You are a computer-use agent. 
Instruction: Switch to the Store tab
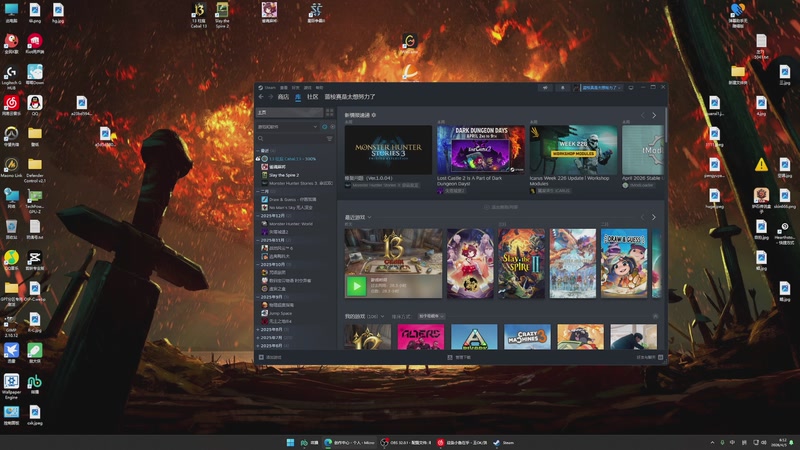(x=283, y=97)
